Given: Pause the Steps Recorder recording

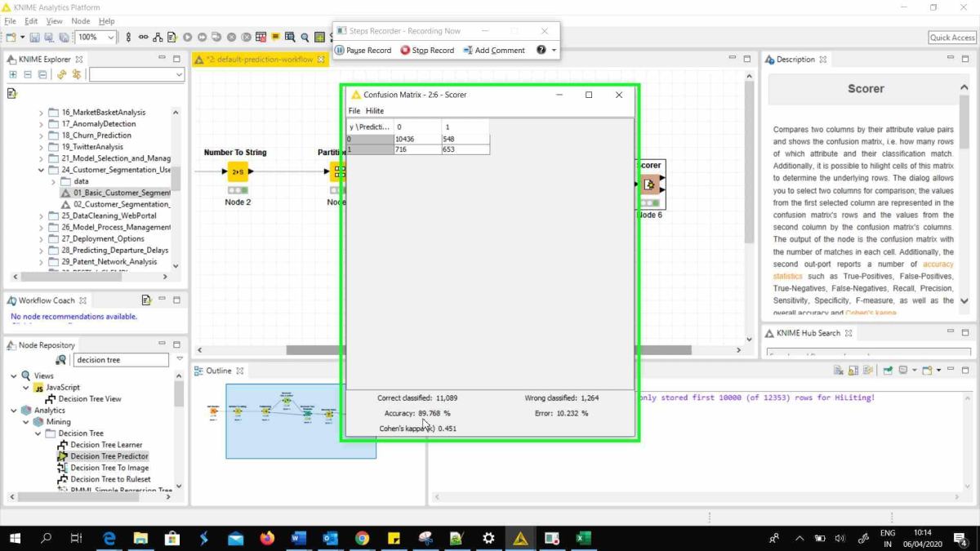Looking at the screenshot, I should pyautogui.click(x=363, y=51).
